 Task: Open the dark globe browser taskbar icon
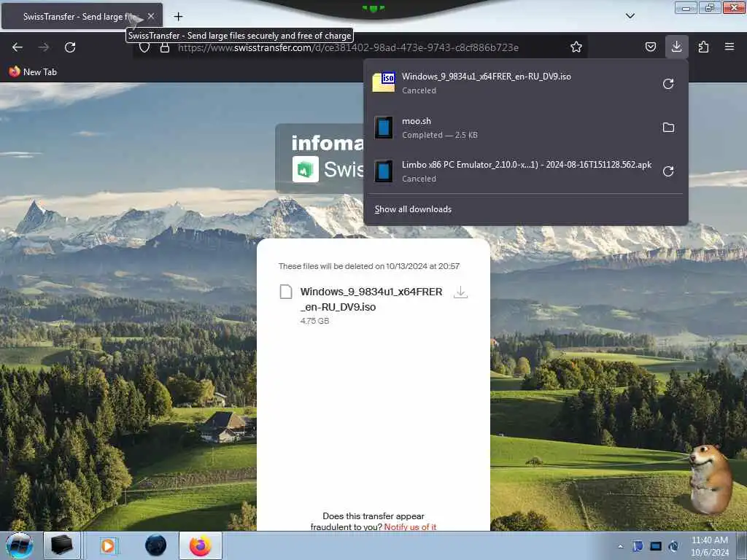pos(156,545)
